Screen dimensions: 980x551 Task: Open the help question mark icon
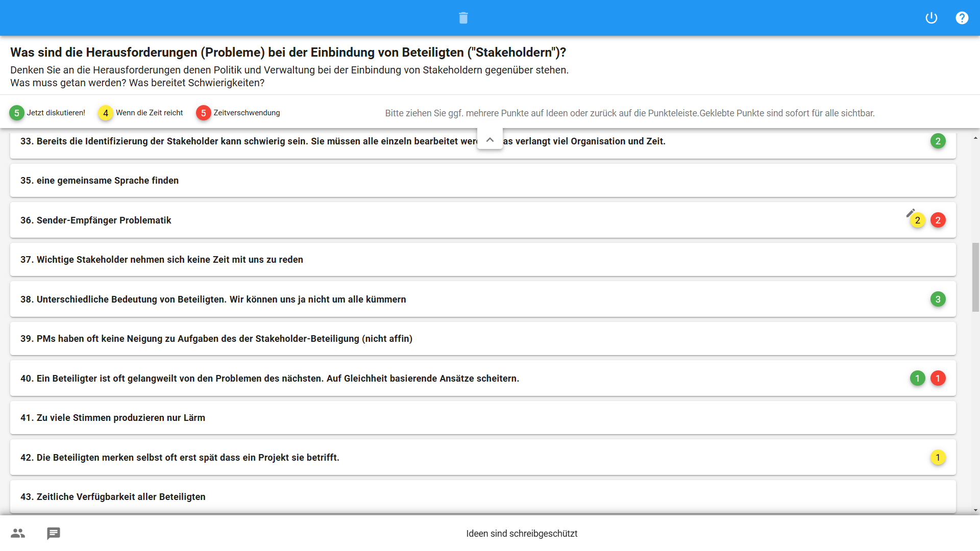(x=962, y=18)
